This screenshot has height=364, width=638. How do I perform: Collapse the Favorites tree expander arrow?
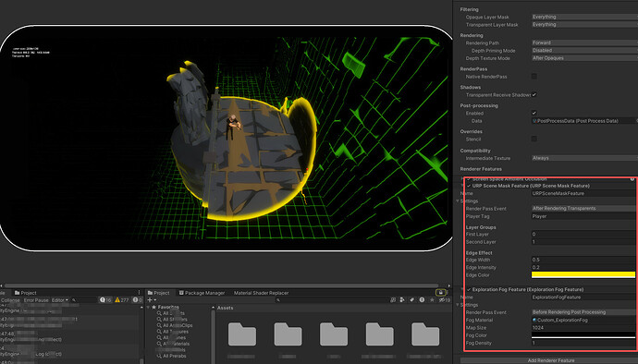pos(149,307)
